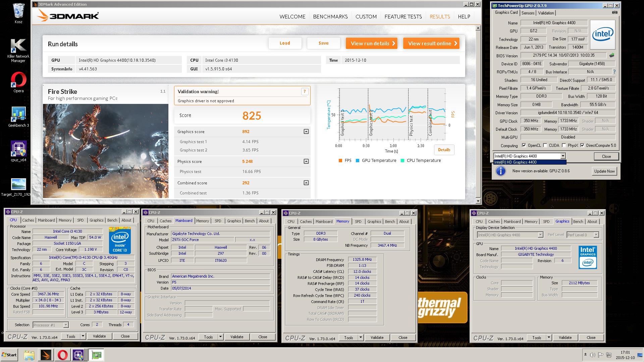644x362 pixels.
Task: Open Tools dropdown arrow in CPU-Z CPU window
Action: tap(83, 336)
